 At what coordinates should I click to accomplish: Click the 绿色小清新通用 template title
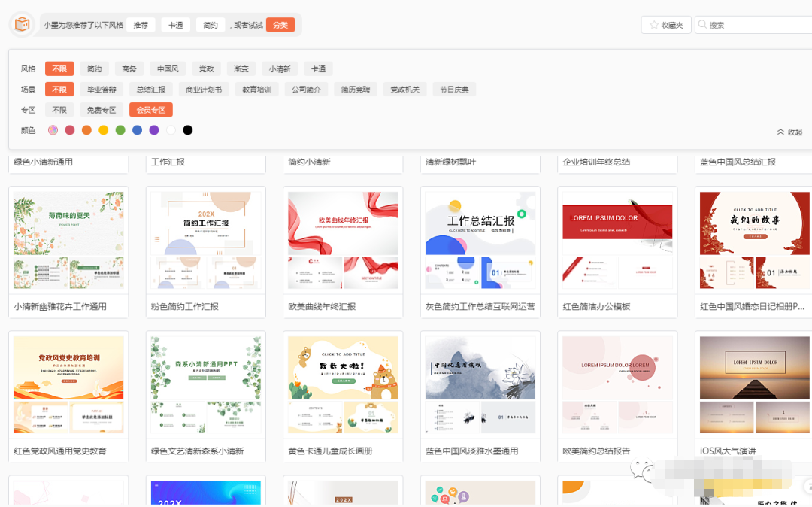pyautogui.click(x=43, y=162)
